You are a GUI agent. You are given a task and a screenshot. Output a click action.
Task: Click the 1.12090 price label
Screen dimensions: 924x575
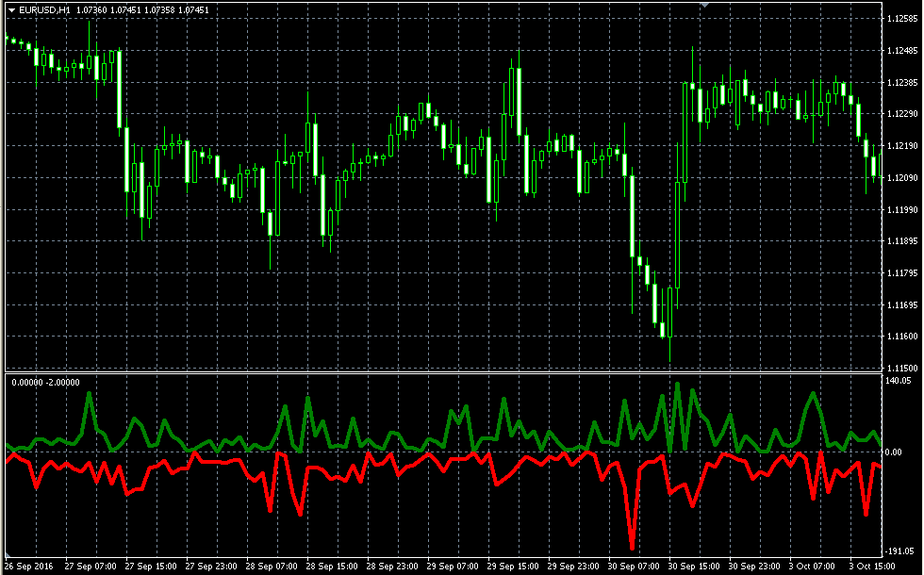coord(902,177)
